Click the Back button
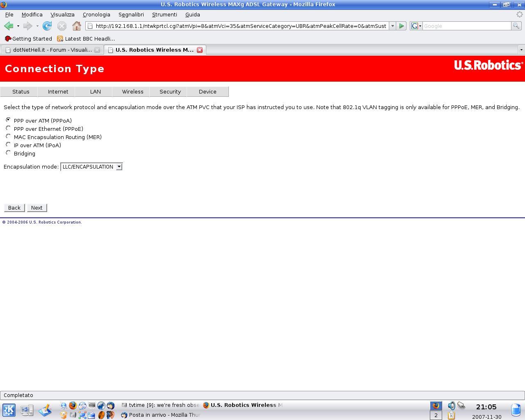525x420 pixels. (x=14, y=208)
